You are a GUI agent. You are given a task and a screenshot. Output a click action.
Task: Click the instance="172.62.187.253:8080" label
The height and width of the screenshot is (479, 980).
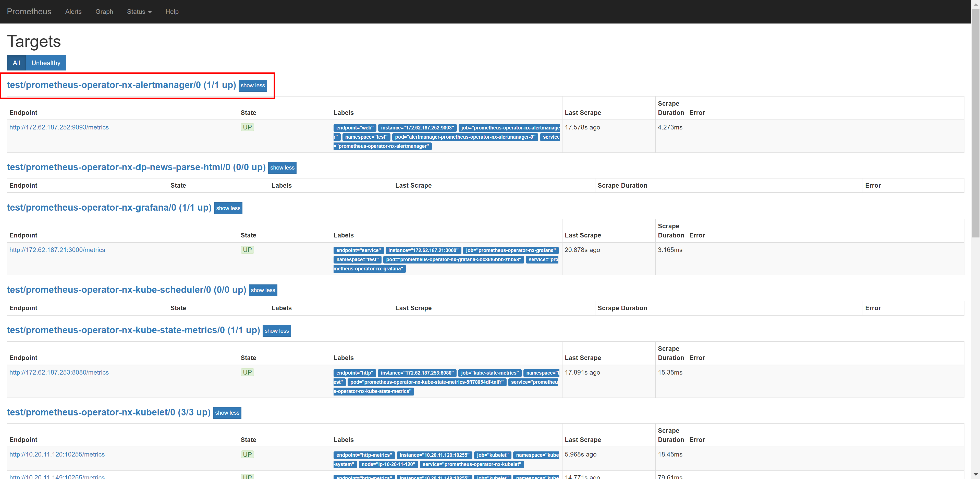point(417,373)
